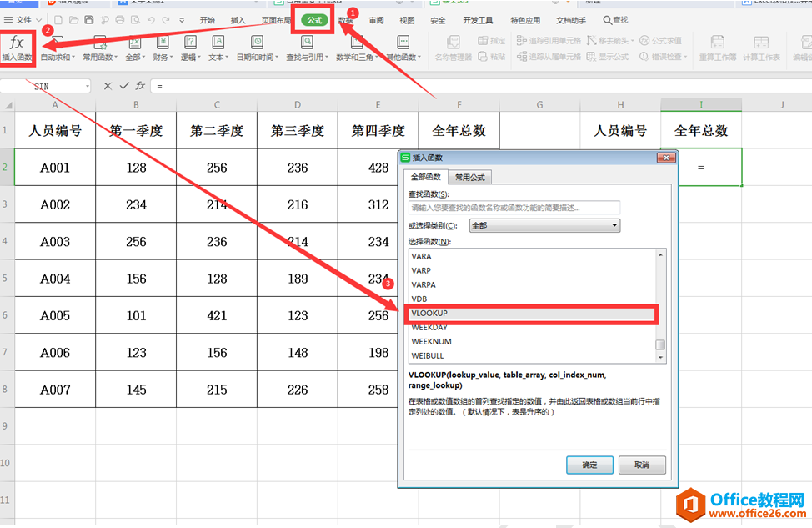
Task: Click the confirm checkmark in formula bar
Action: point(124,86)
